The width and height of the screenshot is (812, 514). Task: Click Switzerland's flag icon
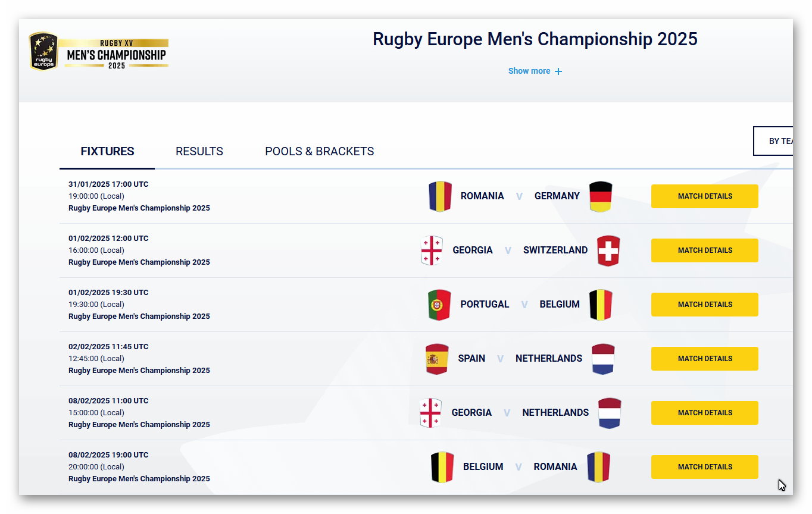pos(608,250)
